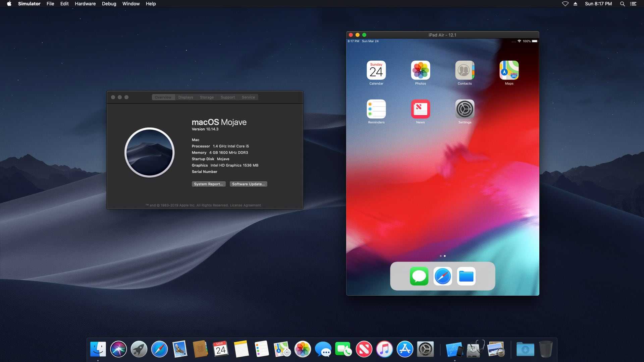Open Finder in the macOS Dock
This screenshot has width=644, height=362.
coord(98,349)
